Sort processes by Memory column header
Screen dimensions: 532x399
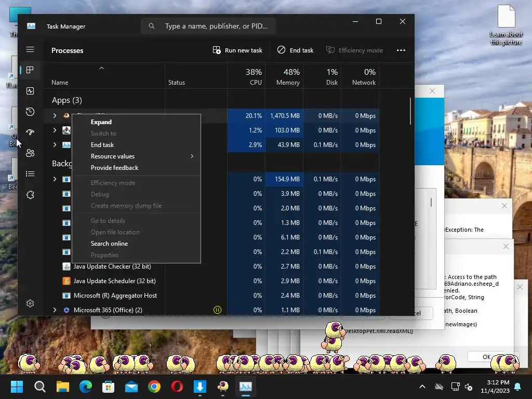(x=284, y=77)
